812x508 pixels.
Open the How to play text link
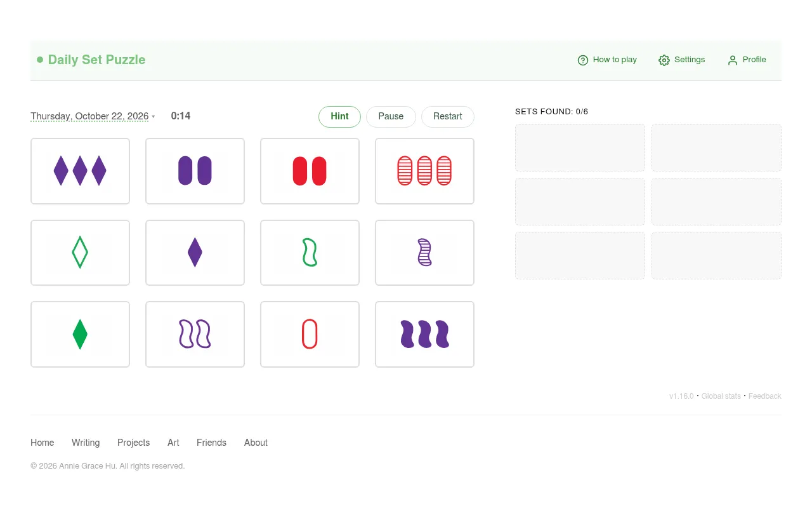(615, 60)
